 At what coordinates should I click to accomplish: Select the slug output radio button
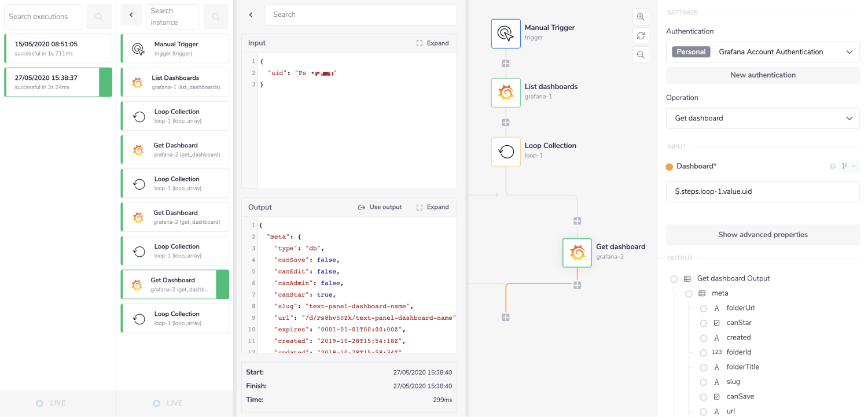pos(704,382)
